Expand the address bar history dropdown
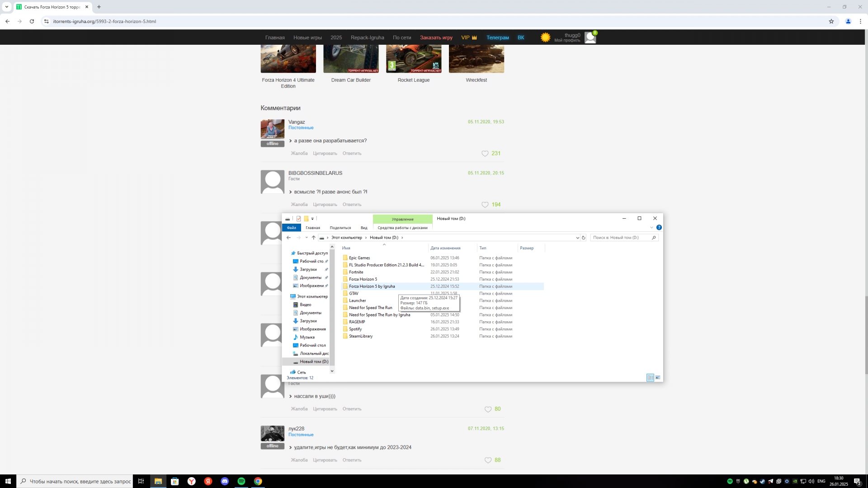This screenshot has height=488, width=868. click(577, 238)
